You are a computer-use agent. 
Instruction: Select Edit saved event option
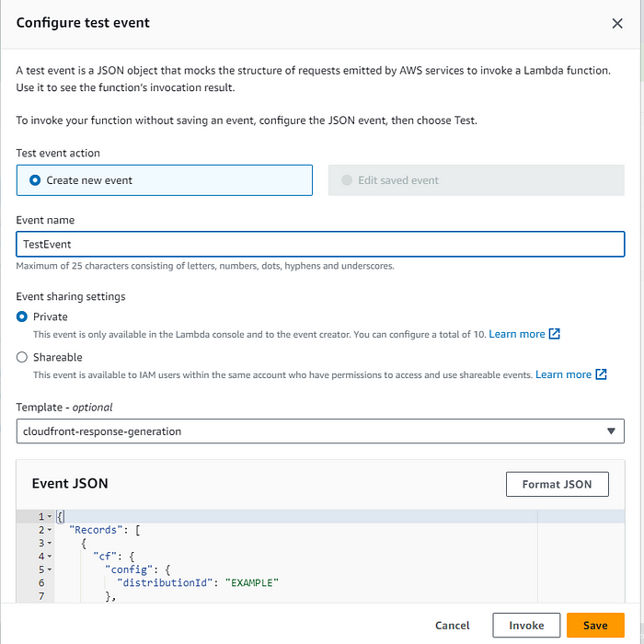pos(476,180)
